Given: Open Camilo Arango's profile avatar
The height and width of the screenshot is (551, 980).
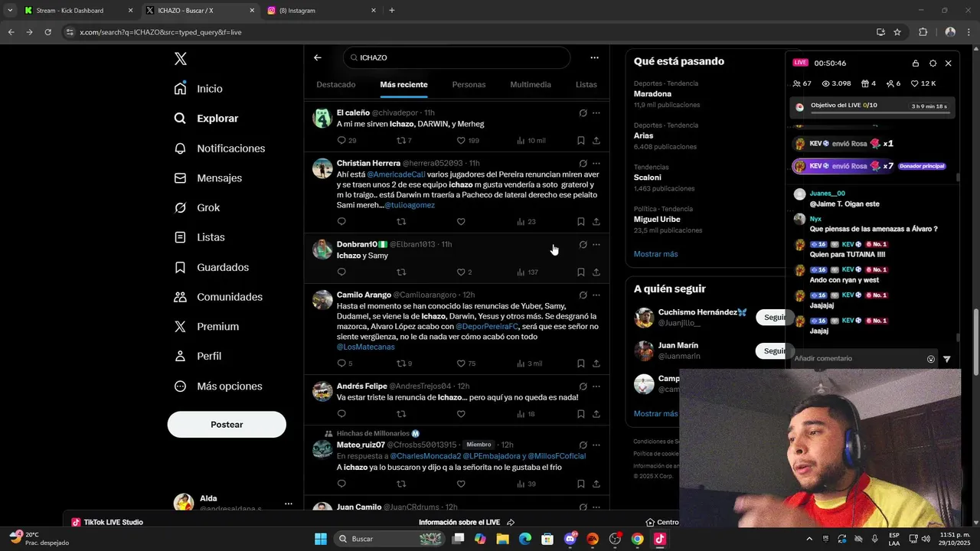Looking at the screenshot, I should click(x=322, y=300).
